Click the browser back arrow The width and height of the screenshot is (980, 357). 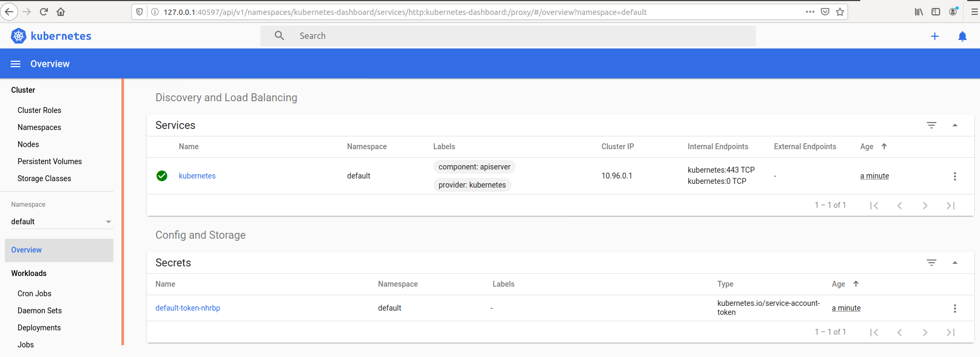[9, 12]
